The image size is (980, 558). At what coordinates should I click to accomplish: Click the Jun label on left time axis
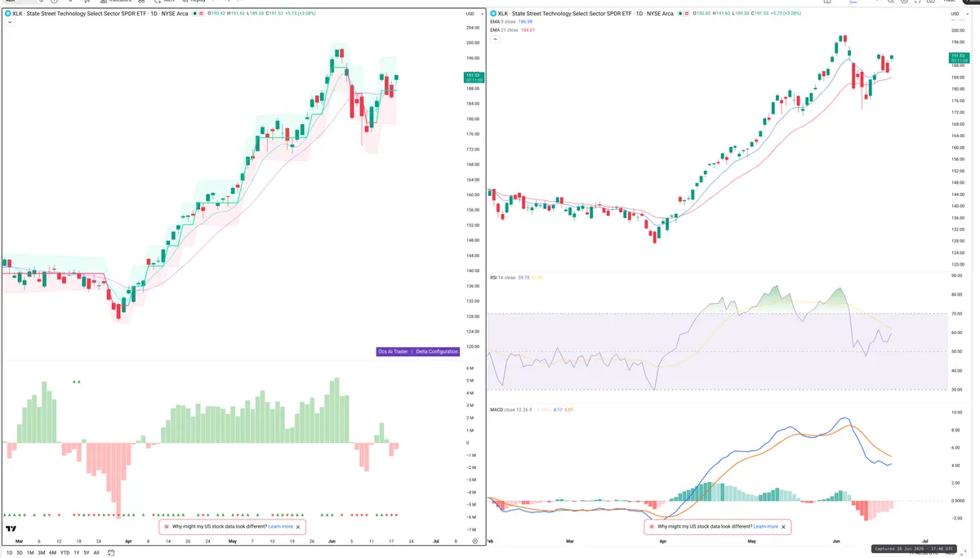(x=332, y=541)
